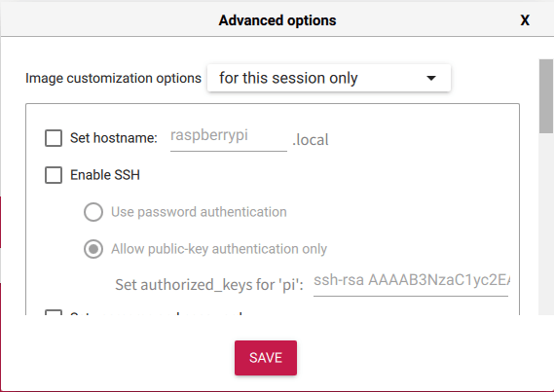The image size is (554, 392).
Task: Select the Use password authentication radio circle
Action: 93,212
